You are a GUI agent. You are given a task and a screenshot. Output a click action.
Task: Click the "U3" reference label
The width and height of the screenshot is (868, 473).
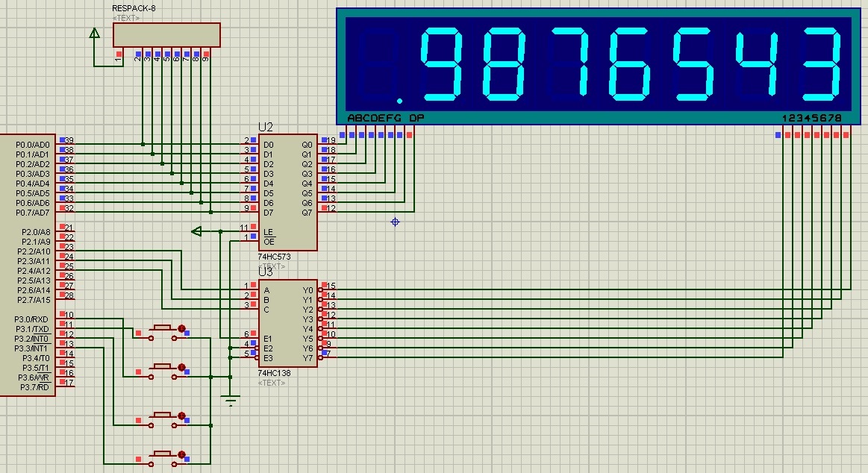[x=266, y=272]
